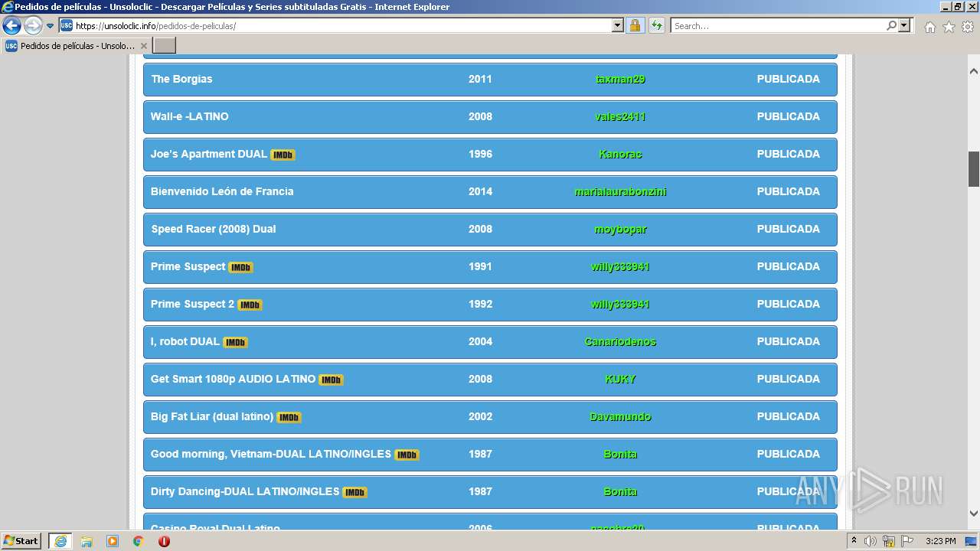Open user link Canariodenos
980x551 pixels.
pos(620,341)
